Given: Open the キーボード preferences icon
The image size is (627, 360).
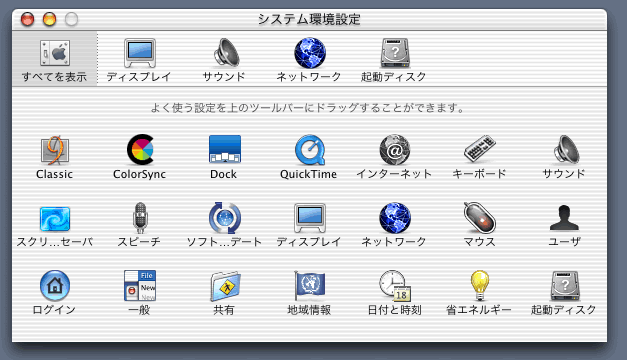Looking at the screenshot, I should tap(480, 149).
